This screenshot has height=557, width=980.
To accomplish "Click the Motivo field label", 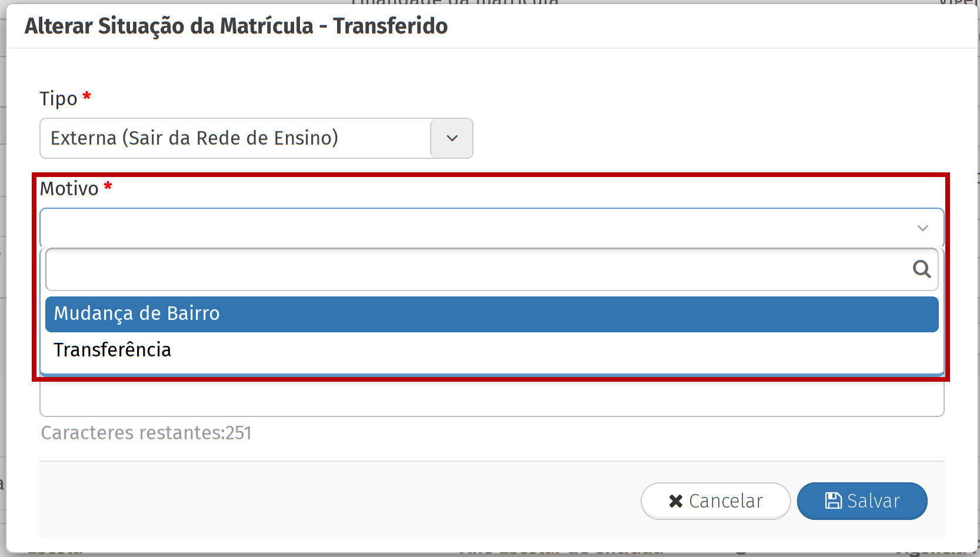I will tap(69, 189).
